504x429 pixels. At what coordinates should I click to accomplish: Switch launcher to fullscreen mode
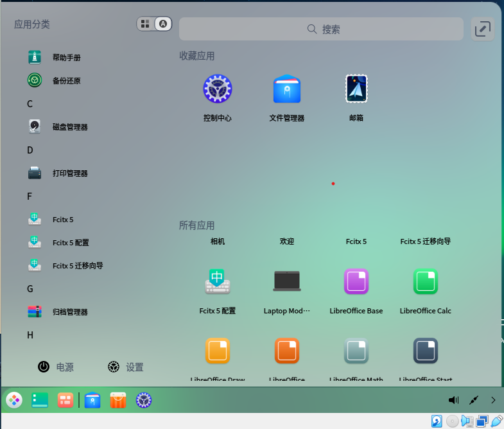(482, 29)
